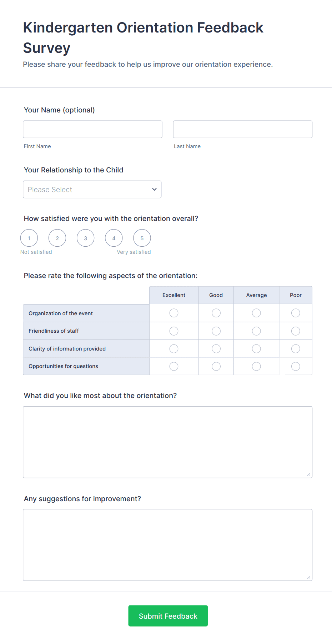Image resolution: width=332 pixels, height=644 pixels.
Task: Open the Relationship to the Child dropdown
Action: point(92,189)
